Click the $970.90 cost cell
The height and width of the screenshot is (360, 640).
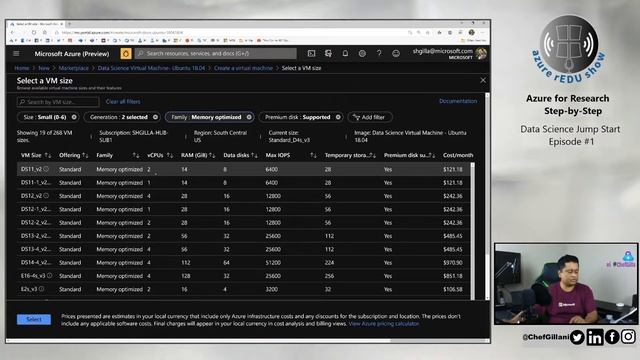pos(453,262)
